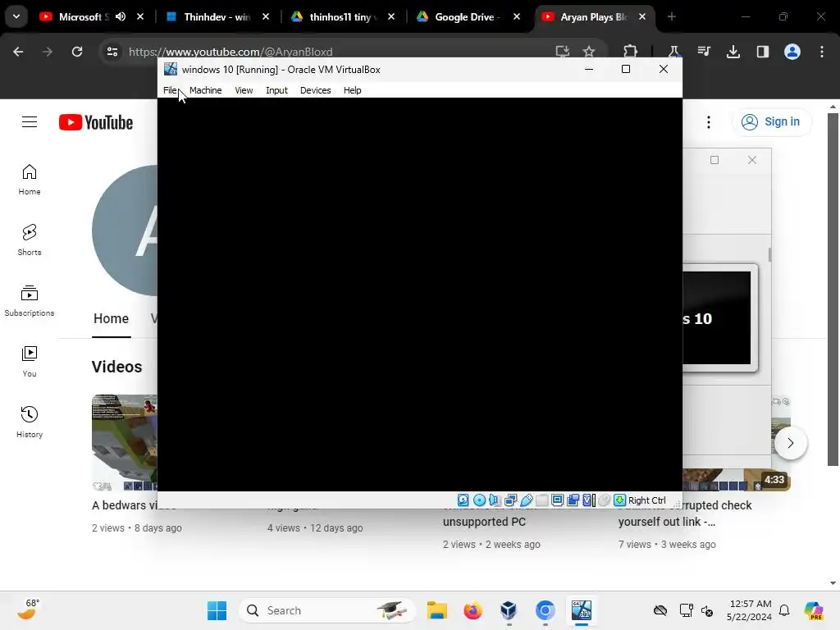This screenshot has height=630, width=840.
Task: Open the Chrome labs flask icon
Action: (x=674, y=52)
